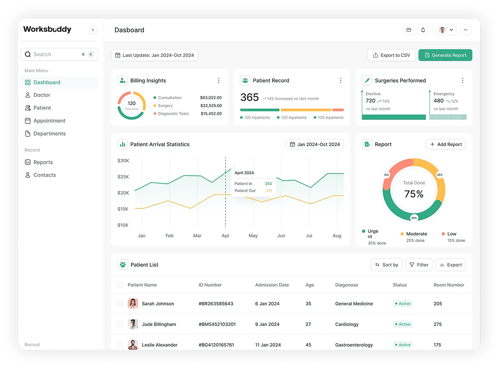
Task: Click the Consultation legend entry
Action: 168,98
